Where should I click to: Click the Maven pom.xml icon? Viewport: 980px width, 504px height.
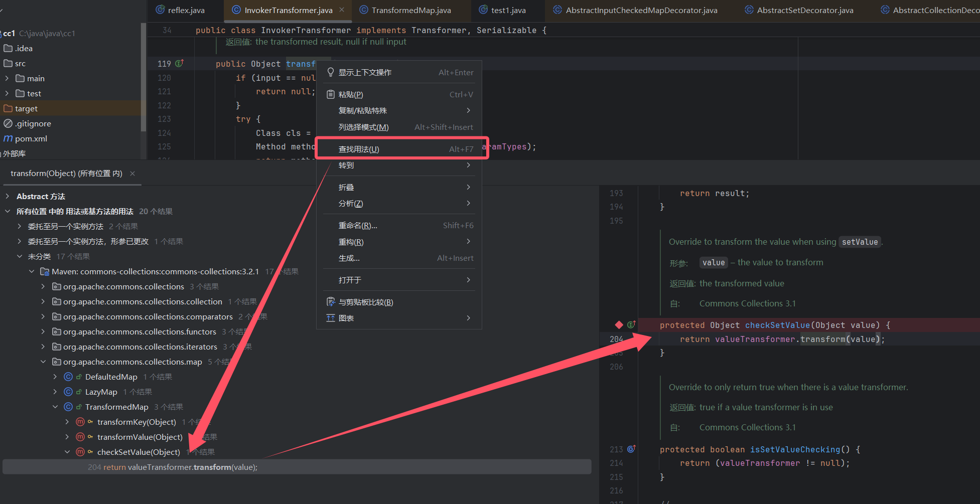pos(8,138)
